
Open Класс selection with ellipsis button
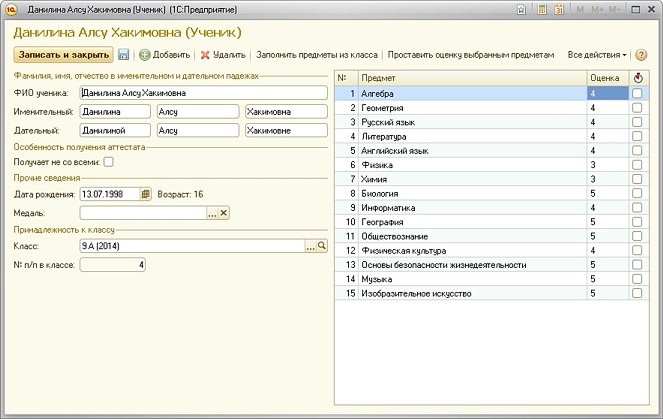pyautogui.click(x=311, y=246)
